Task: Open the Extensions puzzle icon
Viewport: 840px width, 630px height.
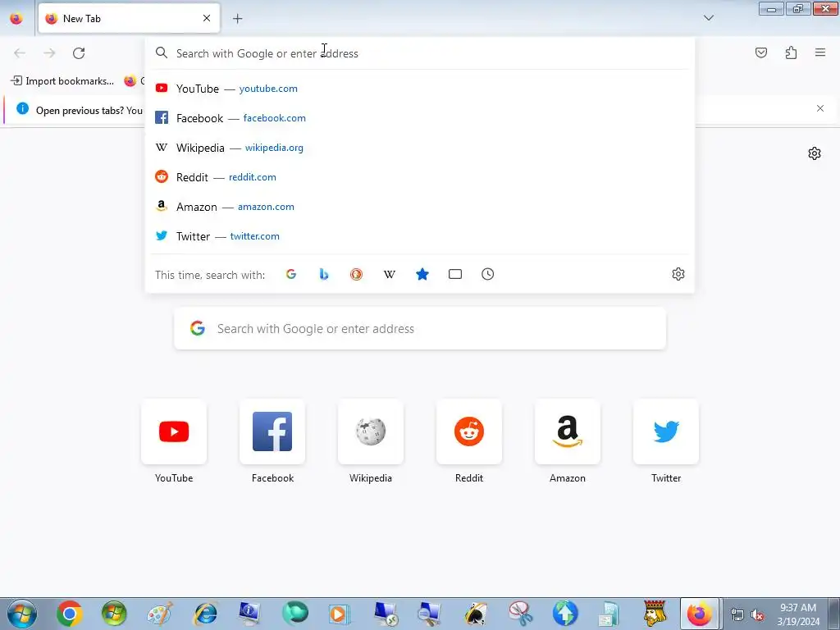Action: (791, 52)
